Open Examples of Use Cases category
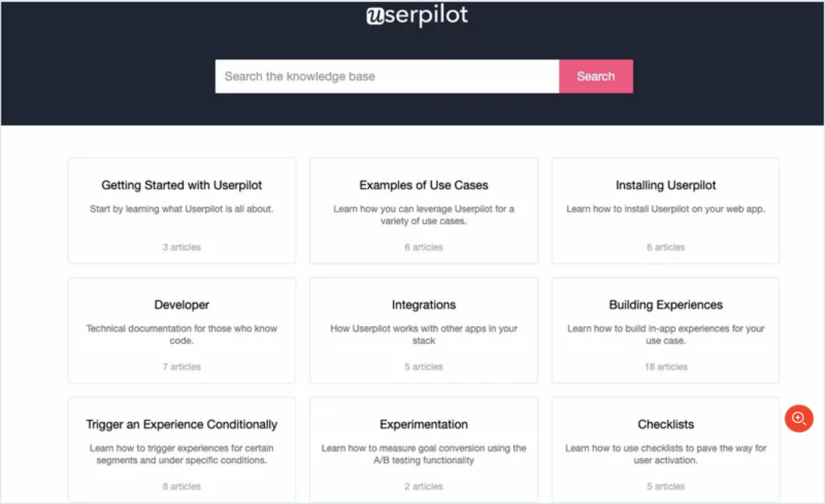 point(424,185)
